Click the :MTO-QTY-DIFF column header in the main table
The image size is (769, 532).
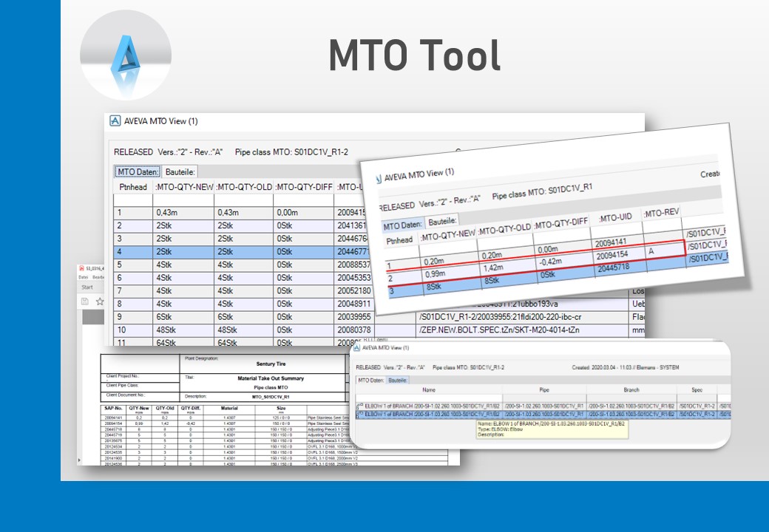[304, 187]
